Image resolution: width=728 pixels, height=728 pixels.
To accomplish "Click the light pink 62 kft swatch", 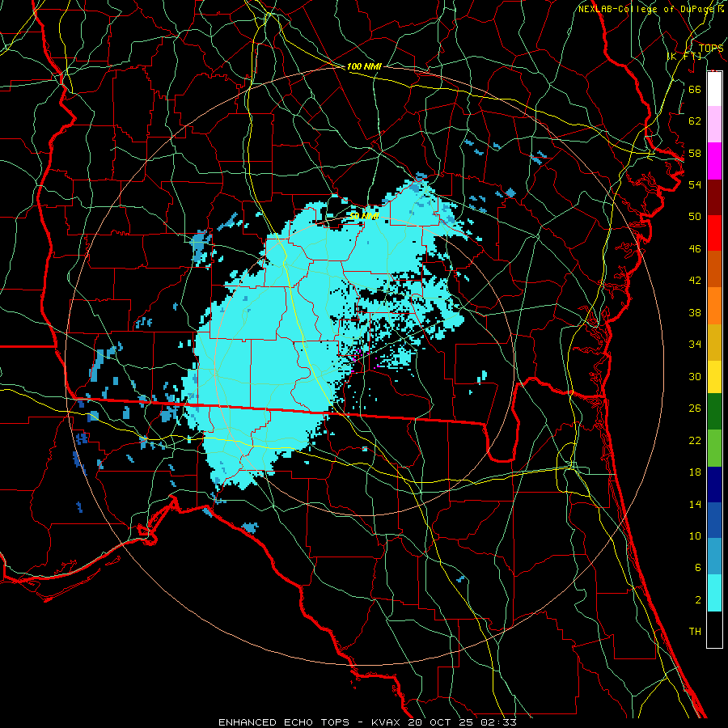I will [x=714, y=125].
